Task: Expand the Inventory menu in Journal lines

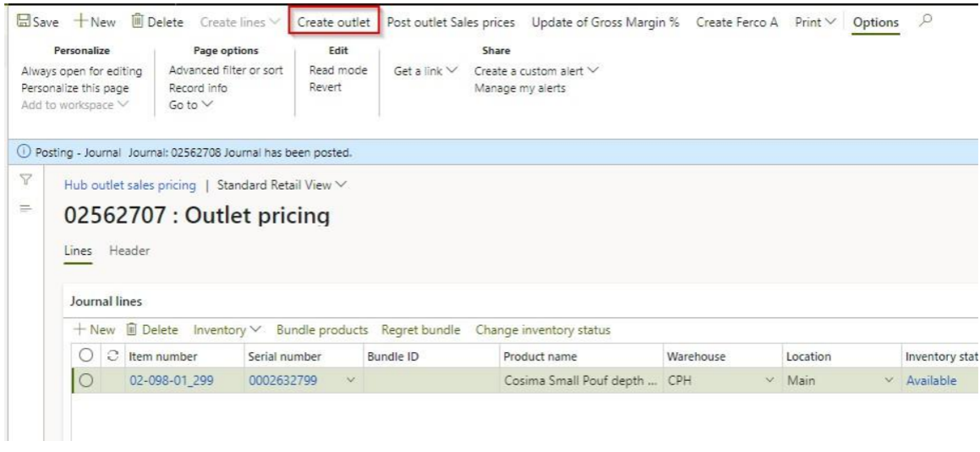Action: point(217,329)
